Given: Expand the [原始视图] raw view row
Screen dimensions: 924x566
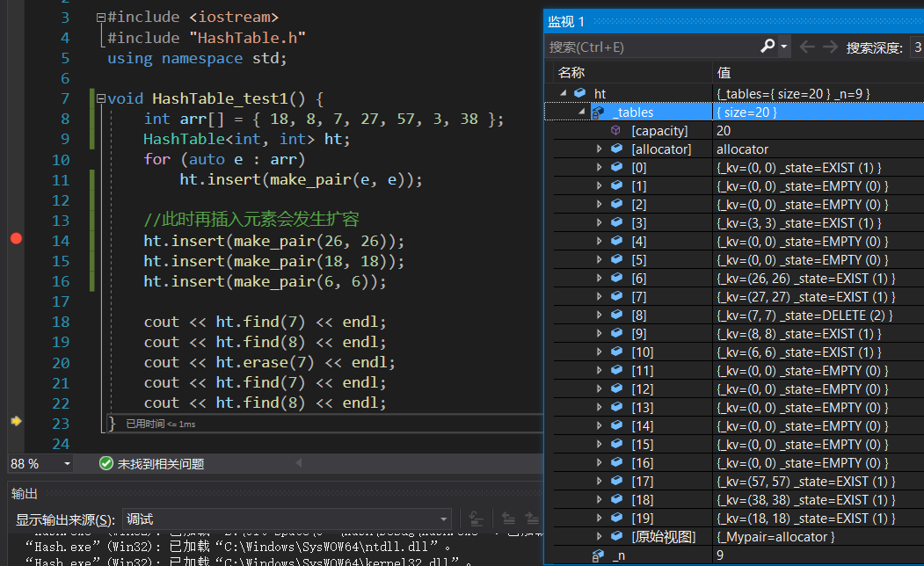Looking at the screenshot, I should tap(600, 536).
